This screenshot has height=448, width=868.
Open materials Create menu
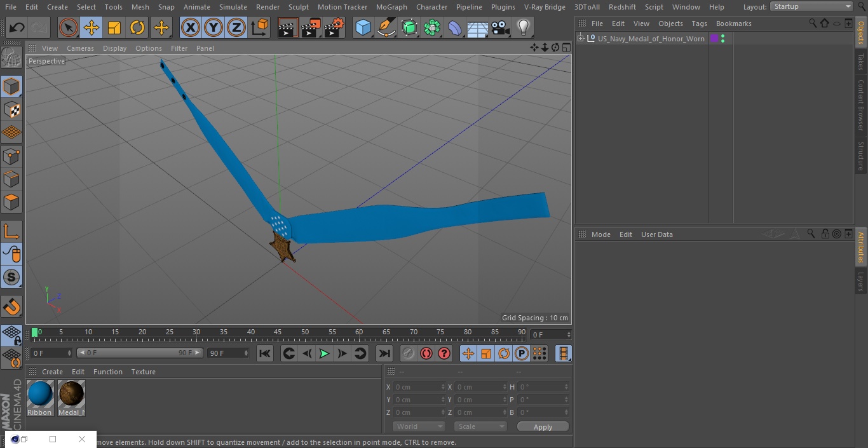pos(52,372)
